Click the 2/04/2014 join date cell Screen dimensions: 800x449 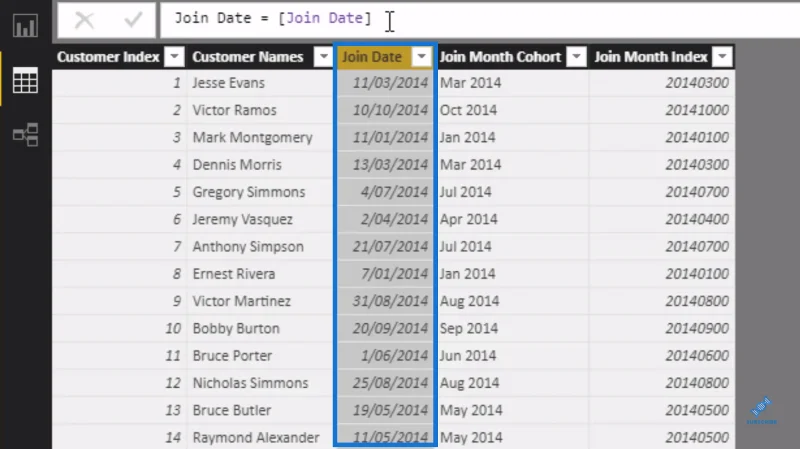click(x=385, y=219)
